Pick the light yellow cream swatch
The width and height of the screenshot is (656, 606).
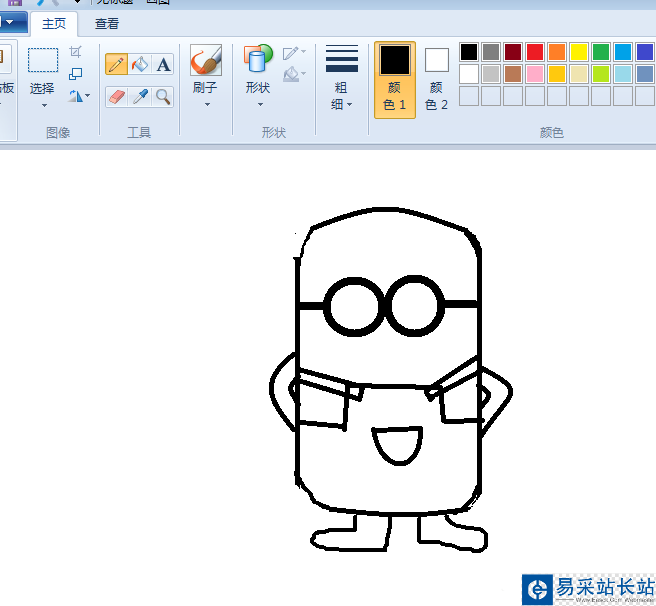(x=579, y=74)
